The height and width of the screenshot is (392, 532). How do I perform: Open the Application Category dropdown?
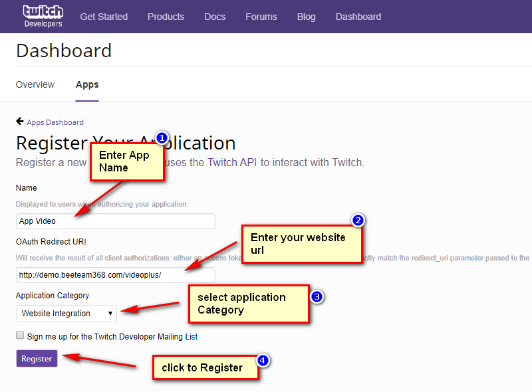click(66, 313)
